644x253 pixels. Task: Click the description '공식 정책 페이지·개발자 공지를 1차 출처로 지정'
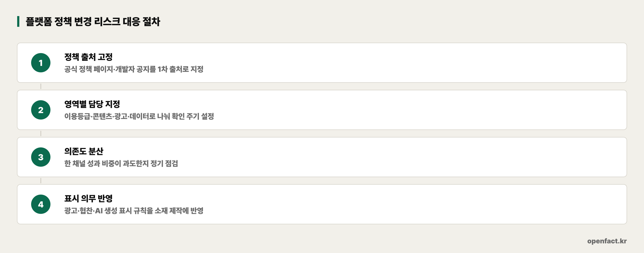(134, 69)
